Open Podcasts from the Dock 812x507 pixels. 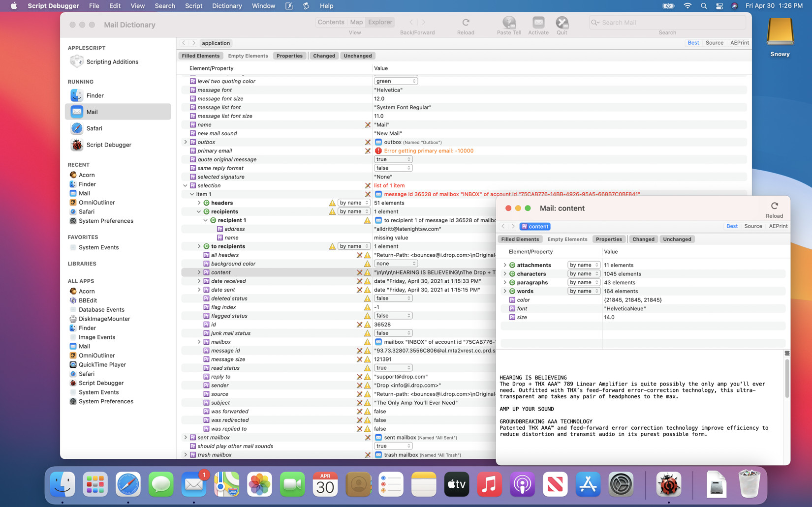[522, 485]
